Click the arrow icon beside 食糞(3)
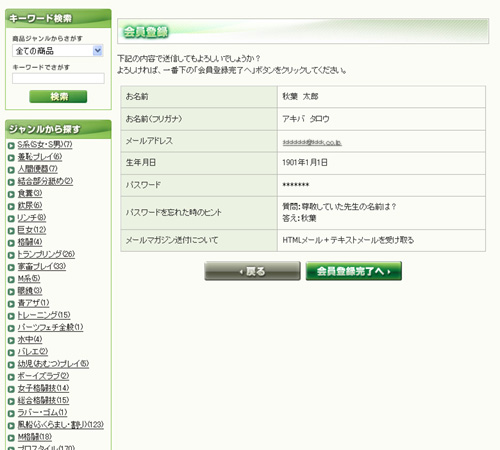500x450 pixels. tap(11, 194)
